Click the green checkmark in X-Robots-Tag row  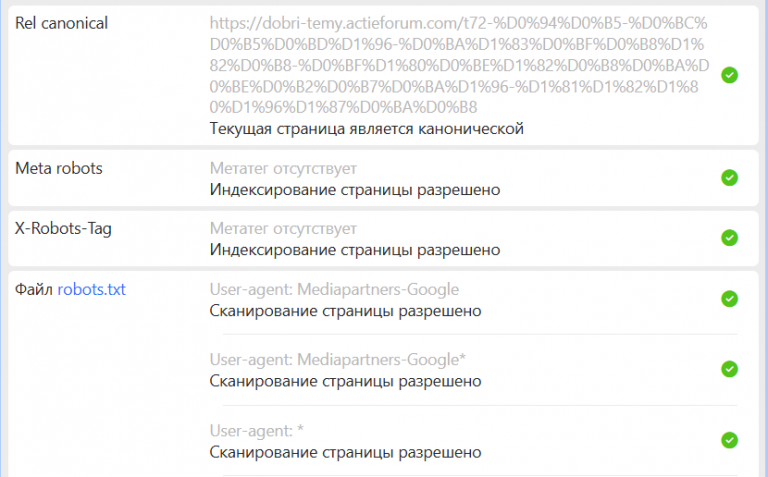click(x=729, y=238)
